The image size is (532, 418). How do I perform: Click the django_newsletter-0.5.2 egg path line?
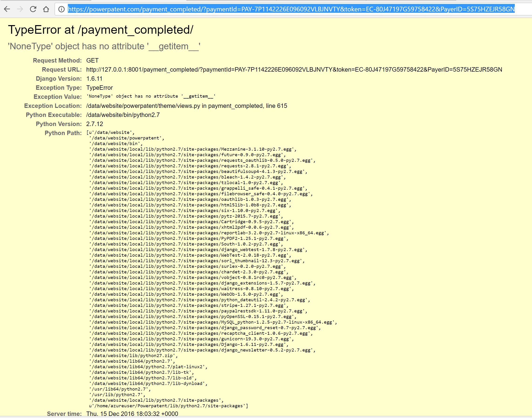[202, 350]
